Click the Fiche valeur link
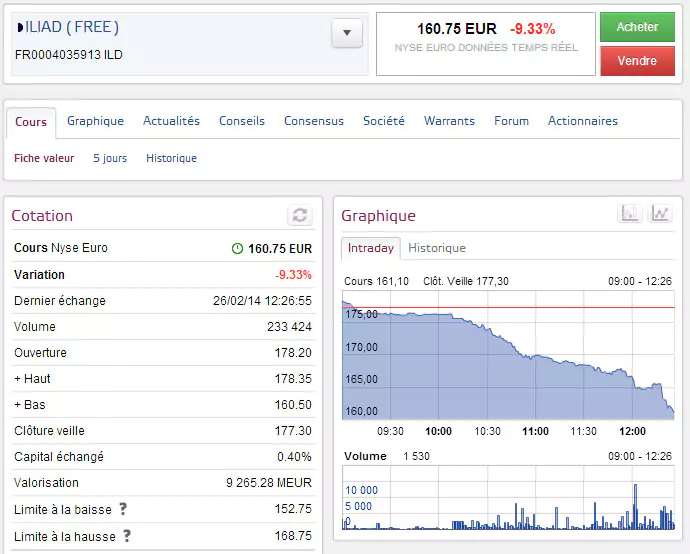 tap(44, 158)
